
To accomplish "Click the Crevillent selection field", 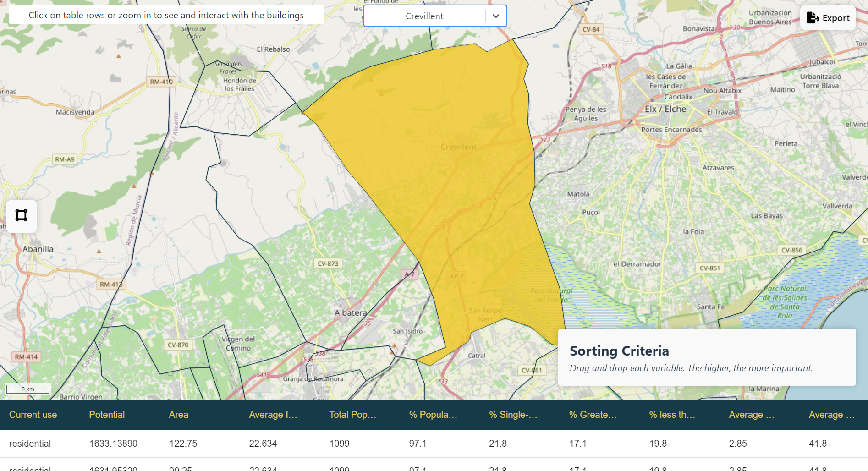I will tap(435, 16).
